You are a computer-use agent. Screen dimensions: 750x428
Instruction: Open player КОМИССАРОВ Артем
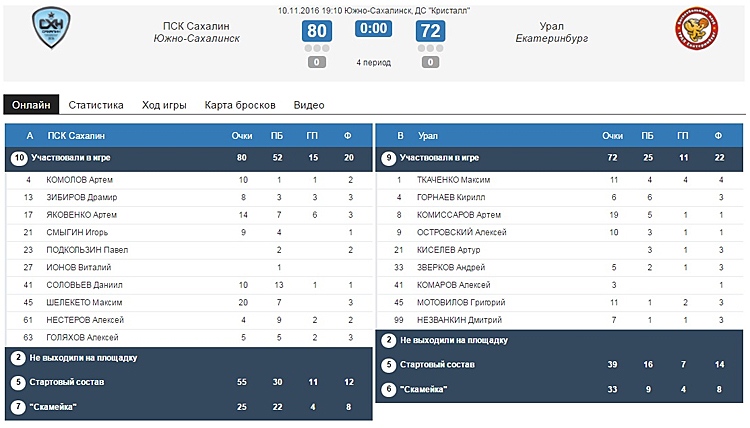[459, 215]
